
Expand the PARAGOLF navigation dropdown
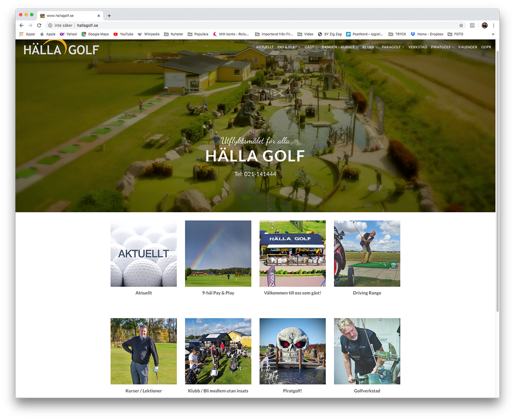point(393,47)
